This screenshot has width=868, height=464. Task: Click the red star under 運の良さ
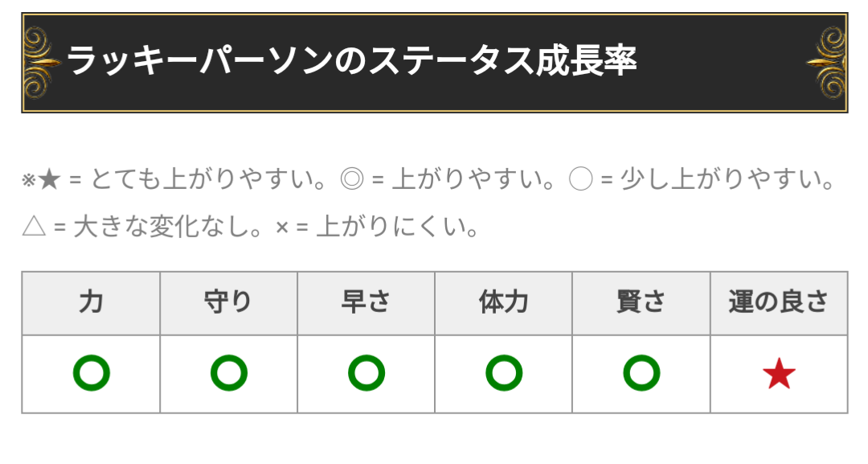pos(779,373)
